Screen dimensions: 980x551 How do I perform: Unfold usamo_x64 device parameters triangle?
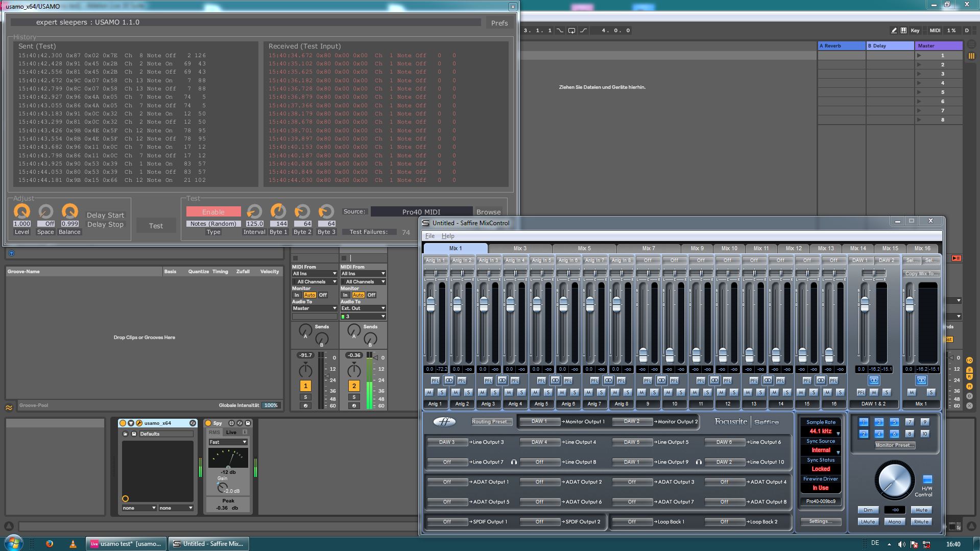click(x=131, y=423)
